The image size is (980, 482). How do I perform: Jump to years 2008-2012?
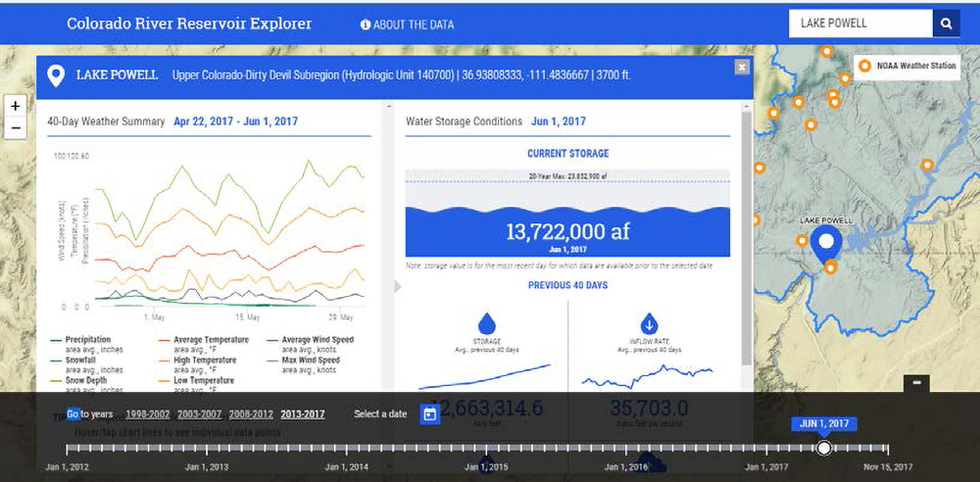[x=251, y=413]
